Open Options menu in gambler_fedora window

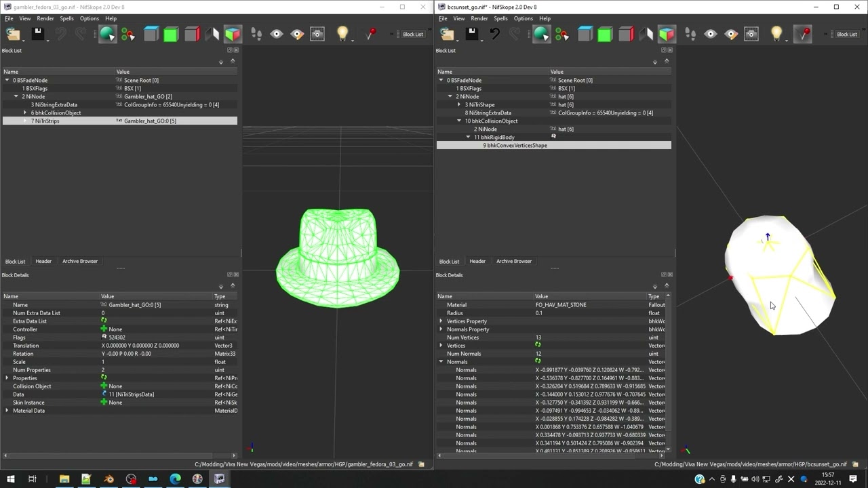click(x=90, y=18)
